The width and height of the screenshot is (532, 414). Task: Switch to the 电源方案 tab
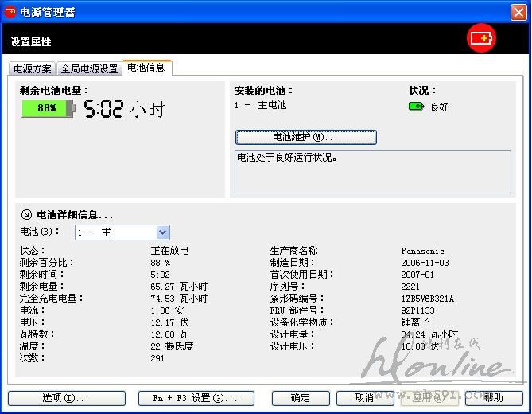pos(33,69)
